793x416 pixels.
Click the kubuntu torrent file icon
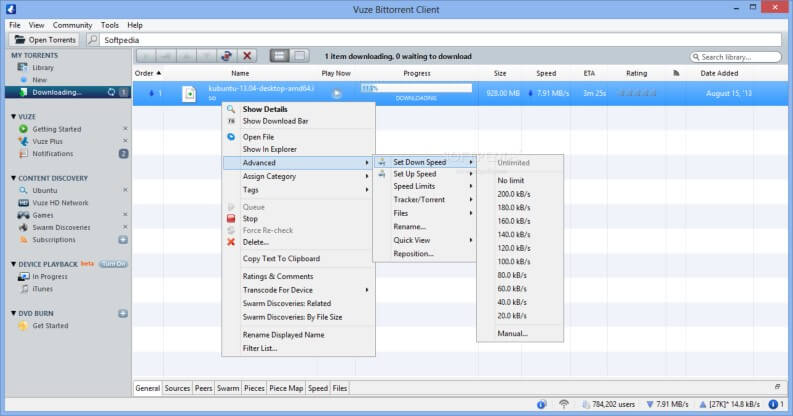(x=189, y=94)
